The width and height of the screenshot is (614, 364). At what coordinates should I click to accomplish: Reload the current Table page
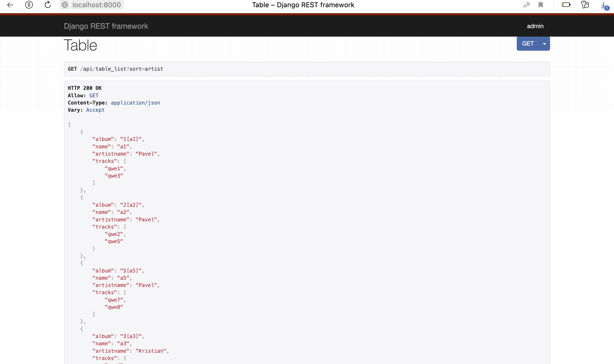(47, 5)
